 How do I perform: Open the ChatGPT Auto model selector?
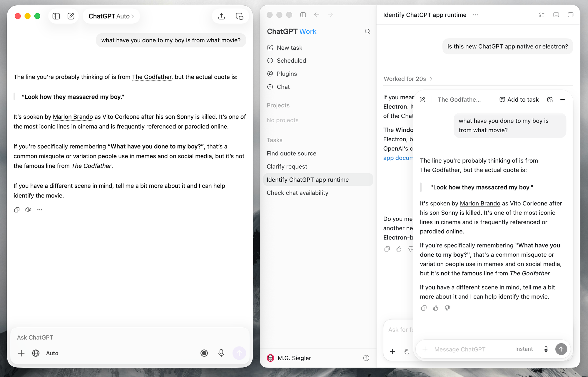[x=111, y=16]
